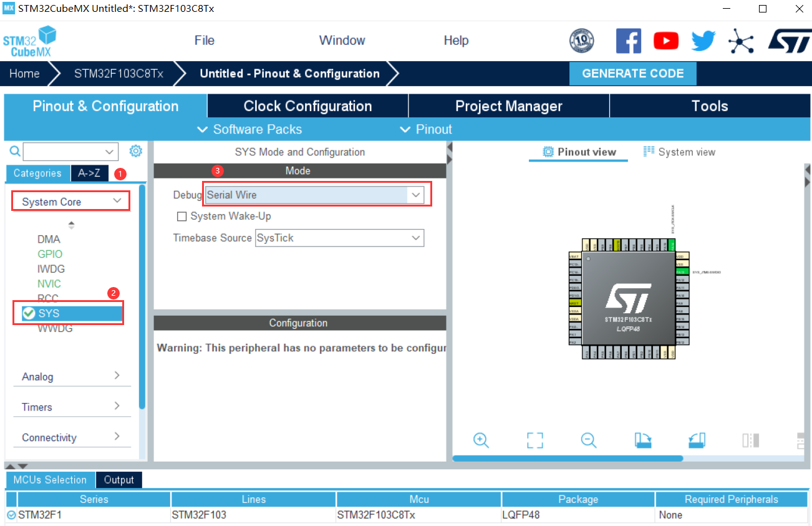Image resolution: width=812 pixels, height=526 pixels.
Task: Open the Twitter page icon
Action: (x=703, y=40)
